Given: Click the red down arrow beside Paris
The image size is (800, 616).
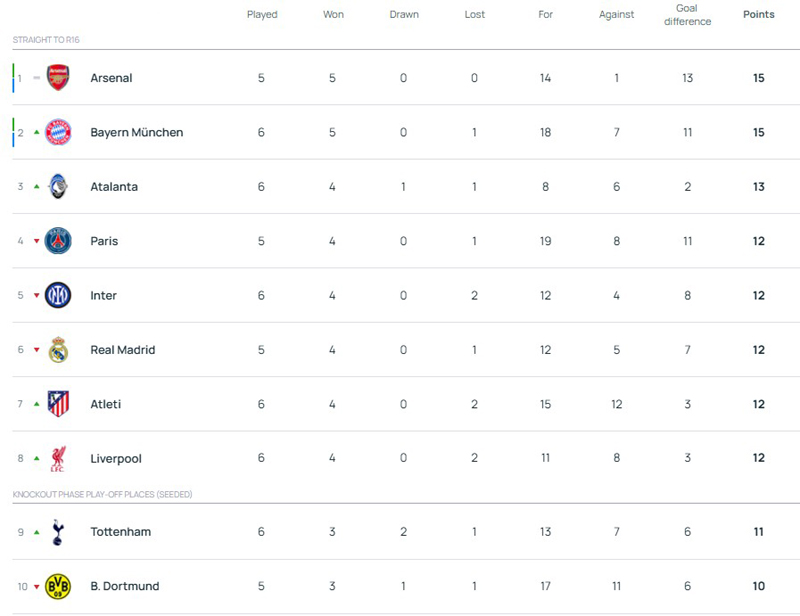Looking at the screenshot, I should (37, 241).
